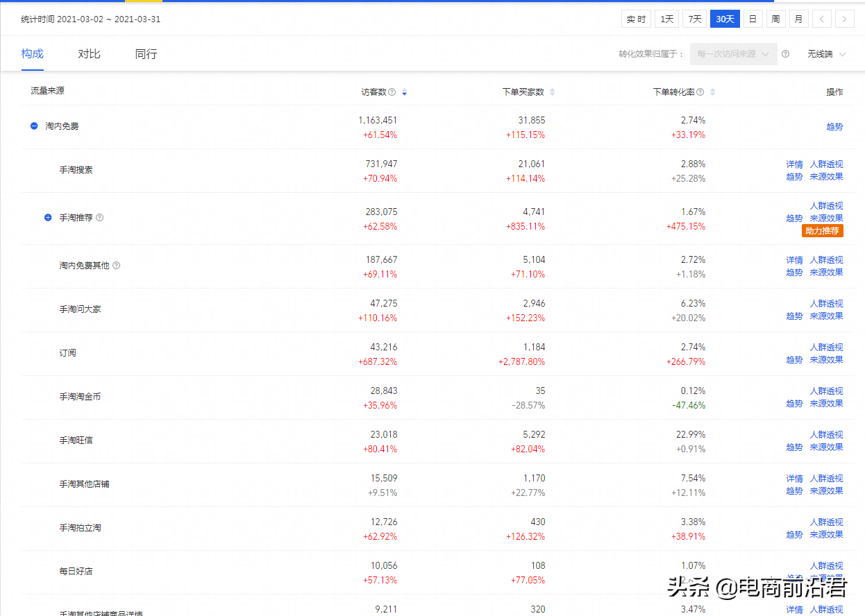Collapse the 淘内免费 group
The height and width of the screenshot is (616, 865).
click(x=34, y=126)
